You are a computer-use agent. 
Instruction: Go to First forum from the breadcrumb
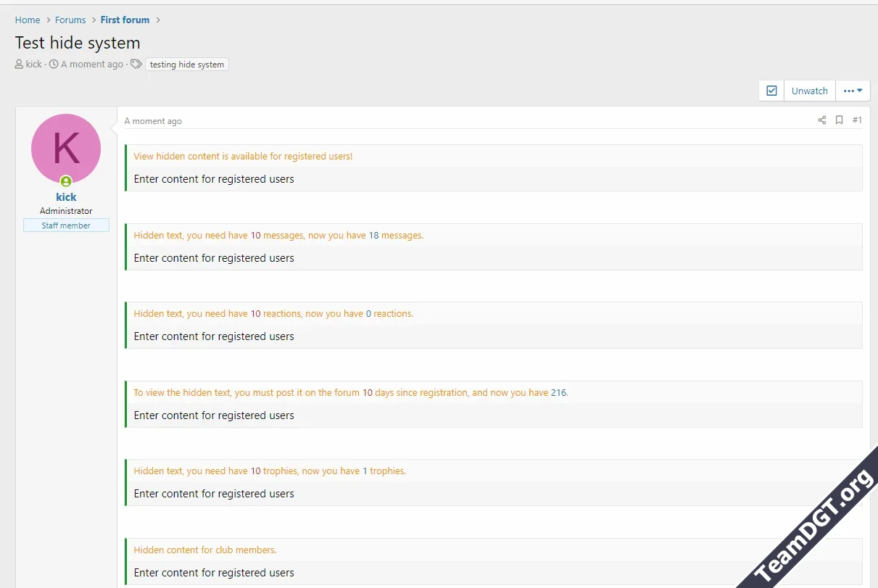(125, 20)
